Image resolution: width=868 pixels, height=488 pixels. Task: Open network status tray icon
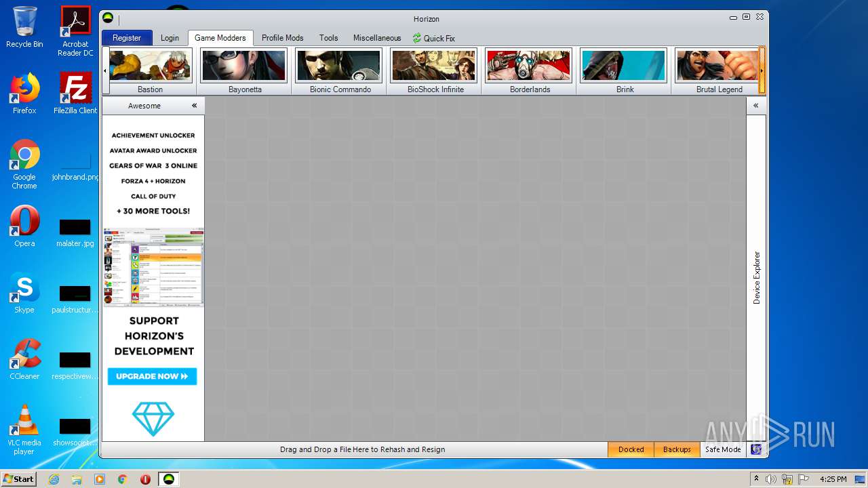[787, 479]
